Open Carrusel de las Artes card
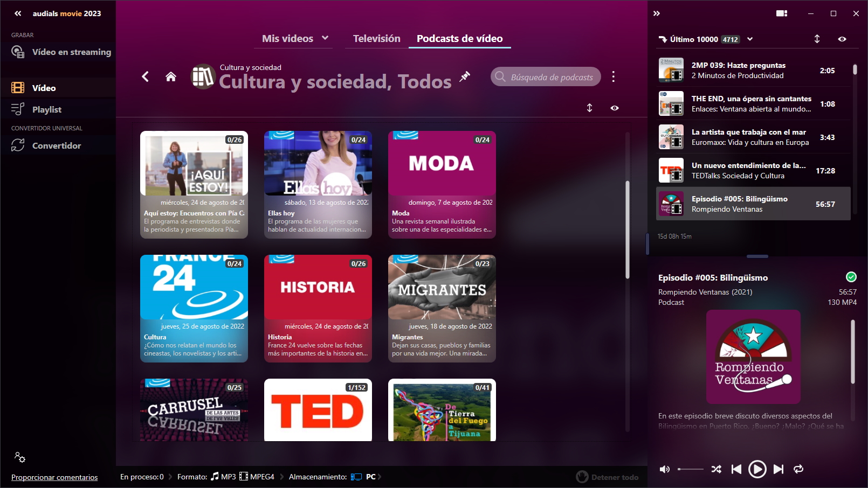The width and height of the screenshot is (868, 488). 194,410
